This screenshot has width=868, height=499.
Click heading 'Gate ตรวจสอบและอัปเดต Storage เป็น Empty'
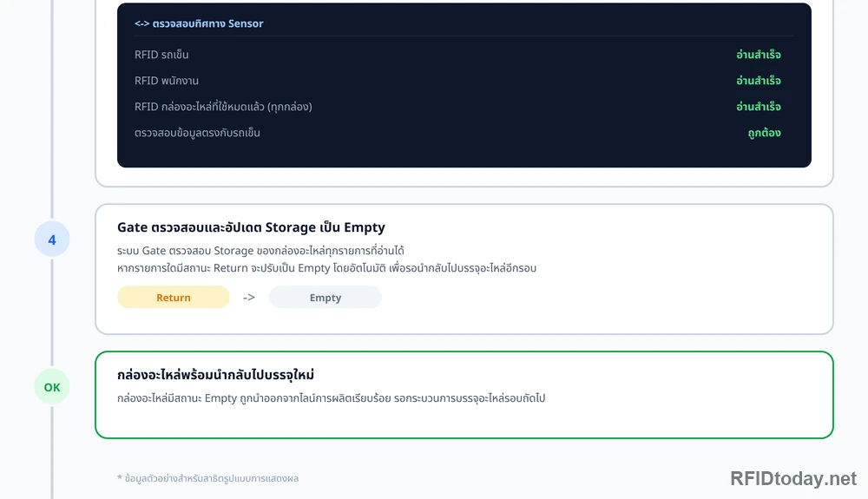pyautogui.click(x=252, y=227)
